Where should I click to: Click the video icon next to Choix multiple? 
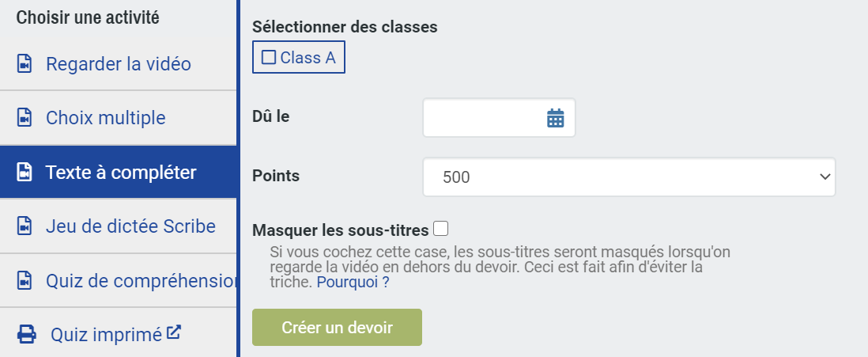[25, 117]
